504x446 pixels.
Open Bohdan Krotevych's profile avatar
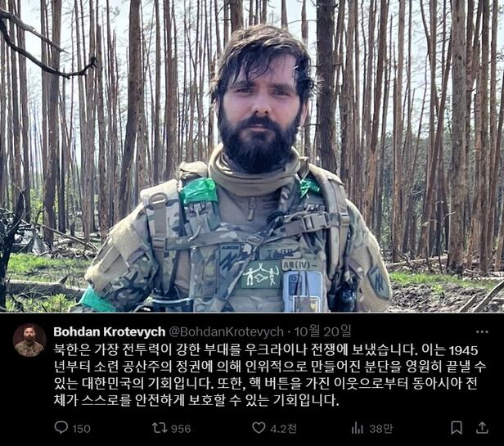(29, 340)
